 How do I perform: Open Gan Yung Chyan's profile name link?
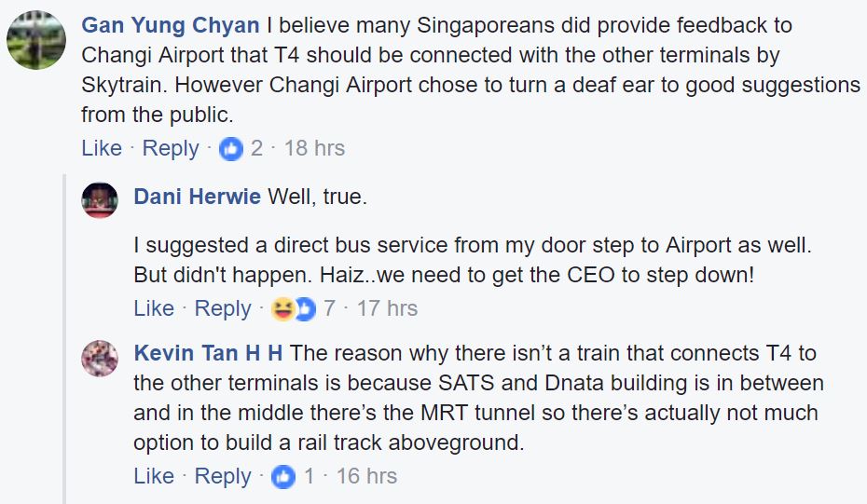pos(172,25)
